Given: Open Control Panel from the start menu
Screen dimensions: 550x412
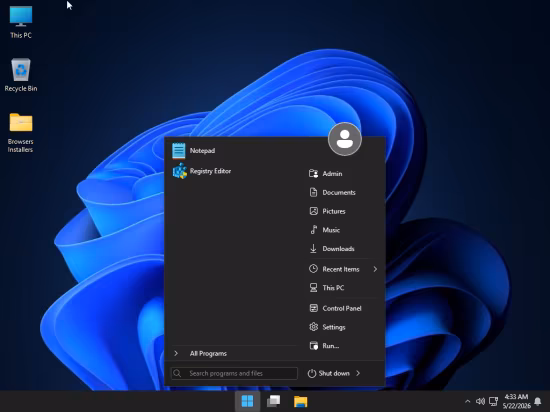Looking at the screenshot, I should click(342, 308).
